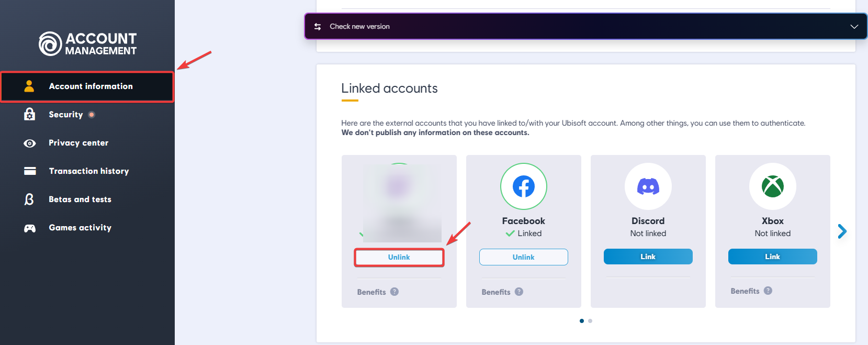Click the Discord logo icon

coord(648,186)
